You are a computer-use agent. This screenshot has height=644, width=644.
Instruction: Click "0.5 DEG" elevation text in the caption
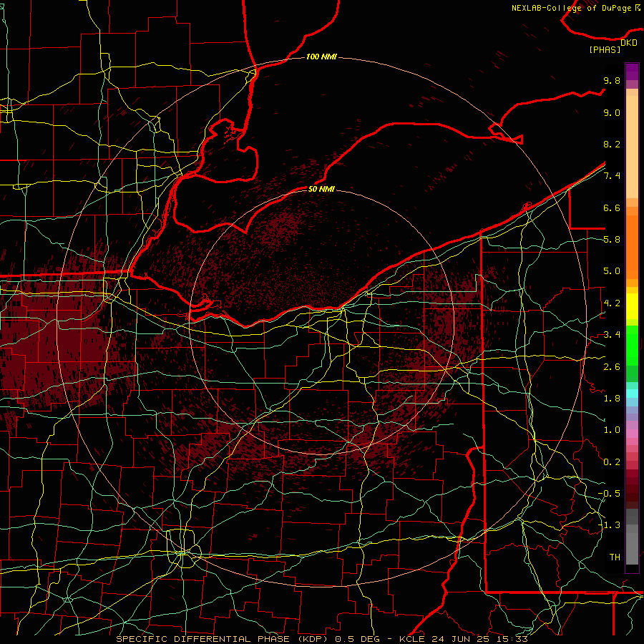pyautogui.click(x=357, y=639)
